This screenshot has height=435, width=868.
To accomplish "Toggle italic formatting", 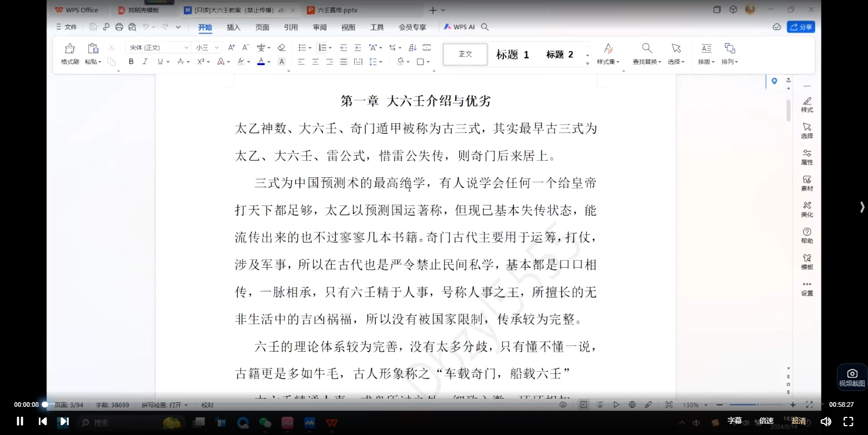I will pos(145,62).
